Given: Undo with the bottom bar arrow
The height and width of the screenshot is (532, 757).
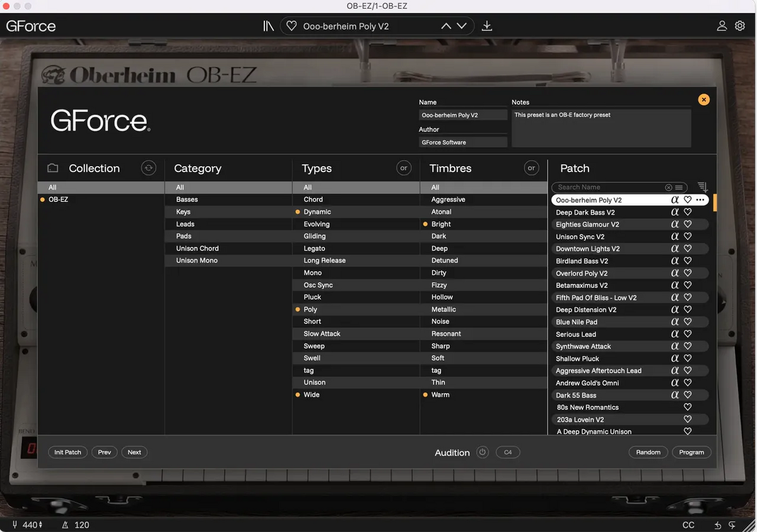Looking at the screenshot, I should pos(718,525).
